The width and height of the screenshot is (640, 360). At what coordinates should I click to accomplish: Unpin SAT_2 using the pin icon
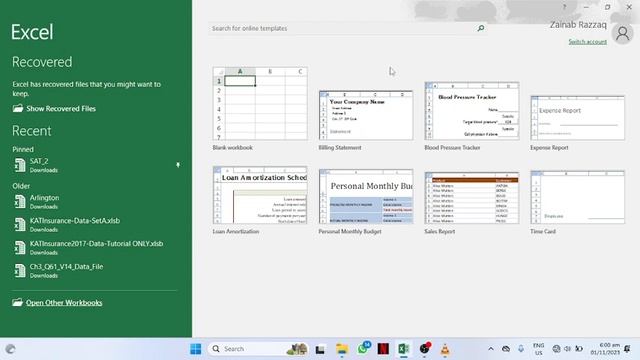click(178, 165)
